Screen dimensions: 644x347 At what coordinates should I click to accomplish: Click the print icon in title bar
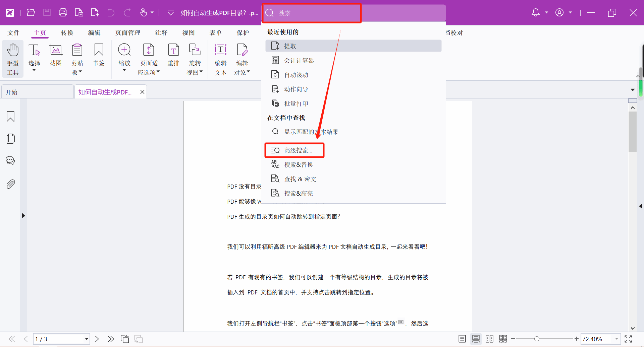(63, 13)
